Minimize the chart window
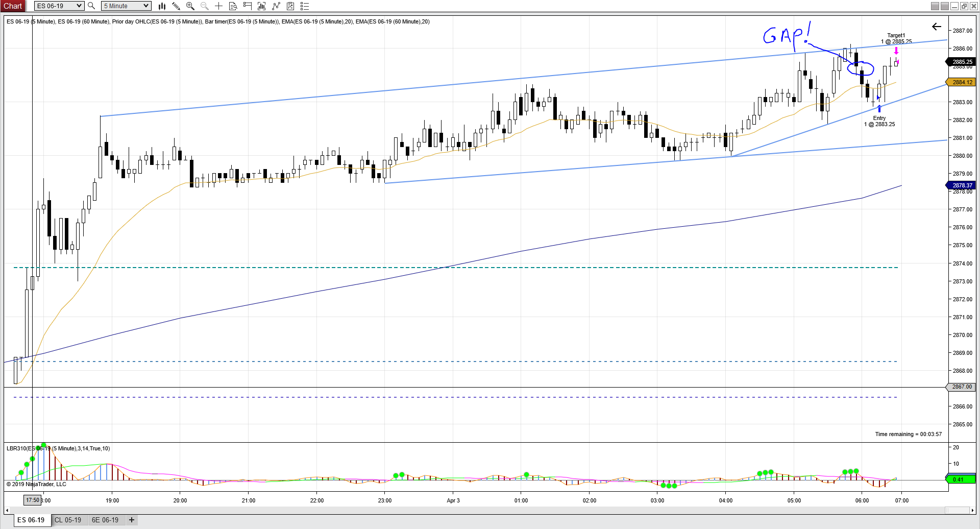This screenshot has height=529, width=980. pyautogui.click(x=954, y=6)
